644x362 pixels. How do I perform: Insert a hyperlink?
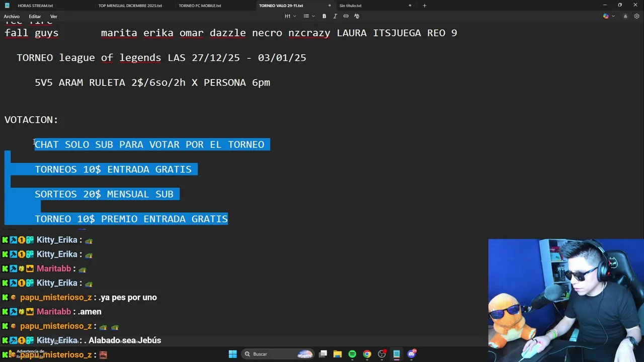[346, 16]
